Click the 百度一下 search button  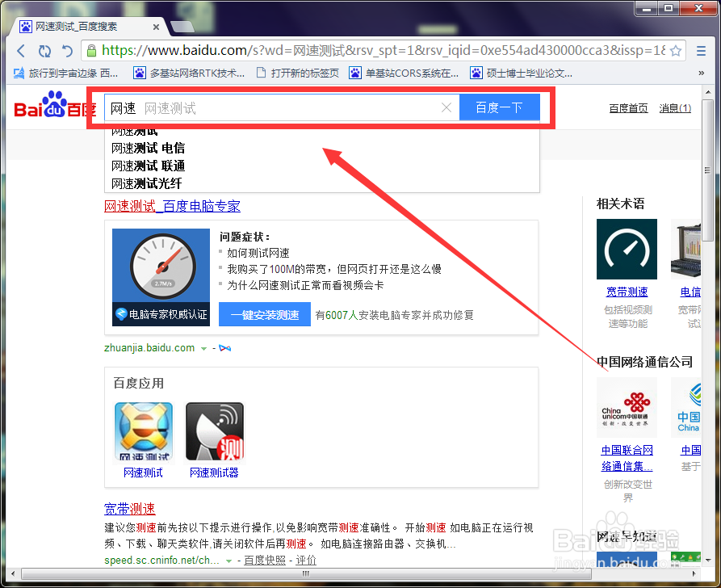click(499, 108)
